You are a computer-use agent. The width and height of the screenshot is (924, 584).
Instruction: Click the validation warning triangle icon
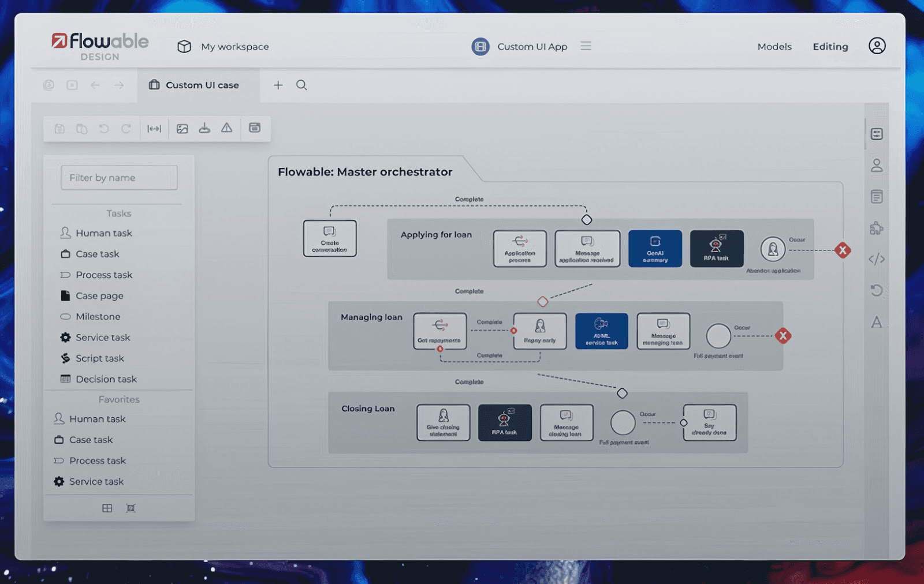pyautogui.click(x=227, y=128)
